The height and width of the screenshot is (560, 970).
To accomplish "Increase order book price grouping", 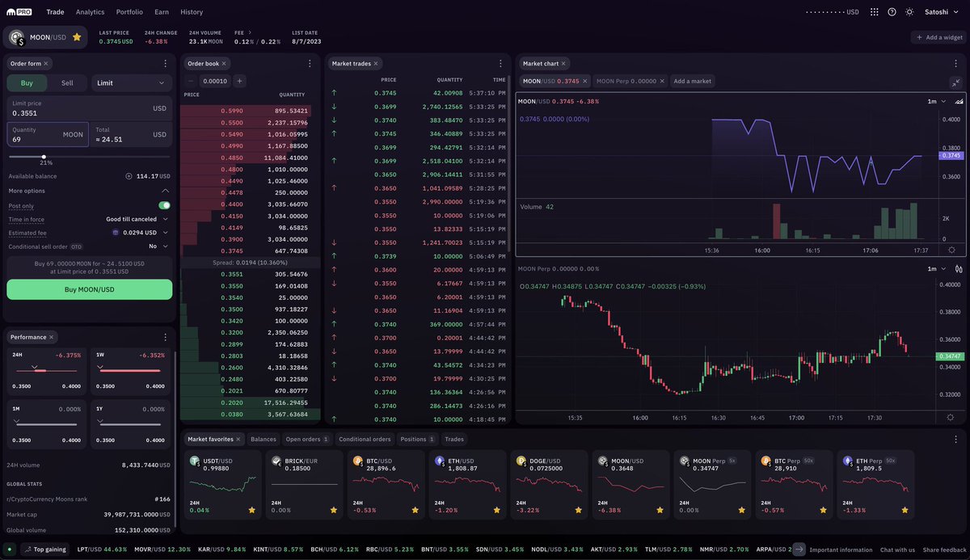I will coord(239,81).
